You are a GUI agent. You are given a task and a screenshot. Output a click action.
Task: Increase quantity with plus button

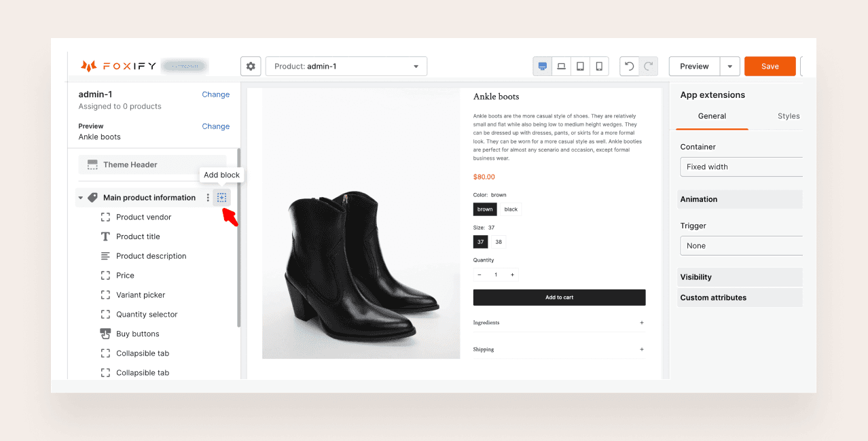[512, 275]
